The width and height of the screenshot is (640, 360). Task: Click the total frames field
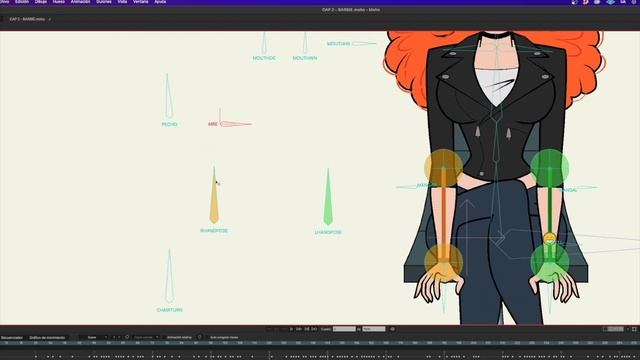coord(374,329)
